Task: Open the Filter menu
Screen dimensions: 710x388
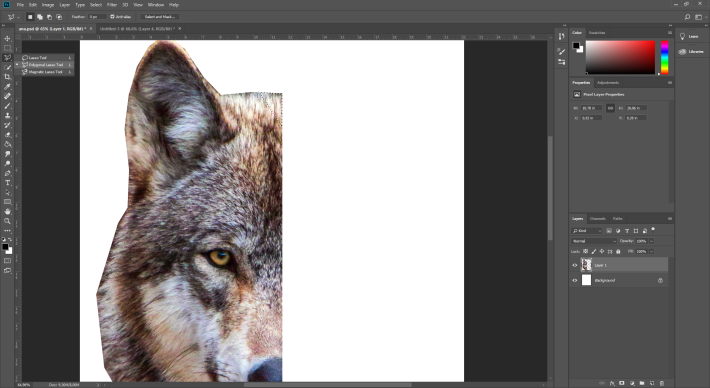Action: click(x=112, y=5)
